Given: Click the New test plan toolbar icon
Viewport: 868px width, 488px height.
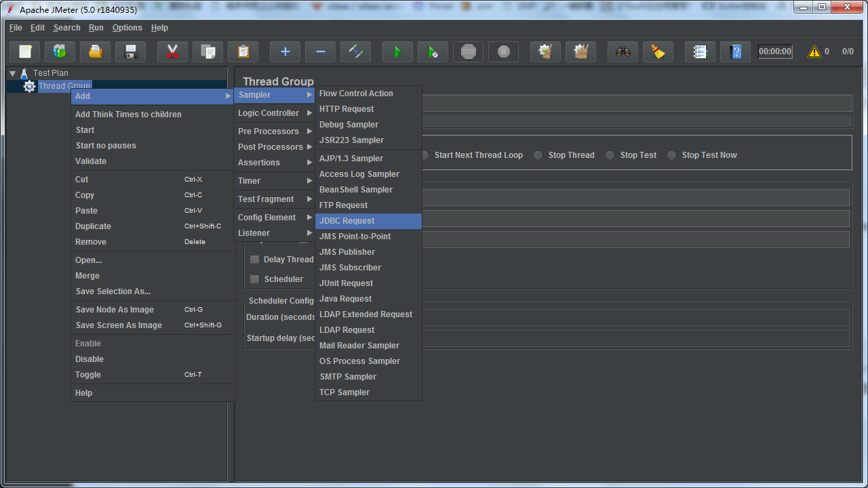Looking at the screenshot, I should coord(25,52).
